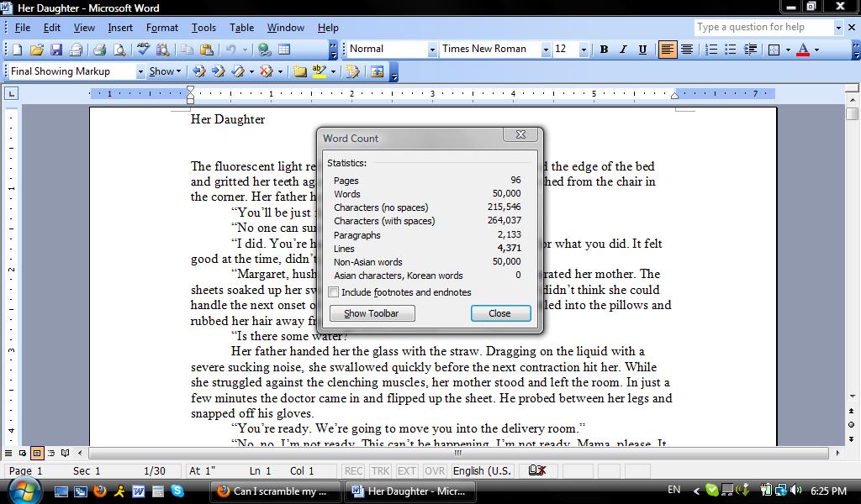Toggle Align Left button
Screen dimensions: 861x504
[667, 50]
